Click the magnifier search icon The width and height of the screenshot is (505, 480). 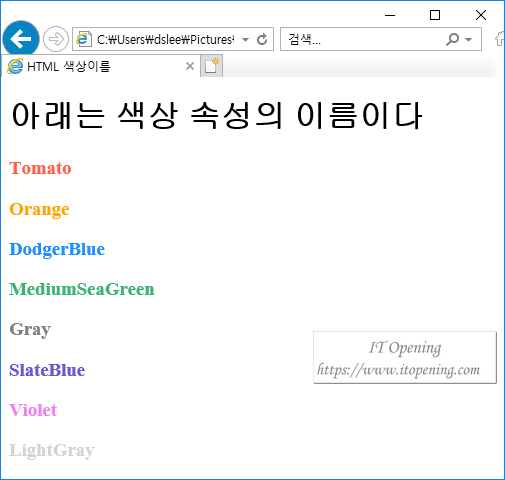[x=452, y=39]
